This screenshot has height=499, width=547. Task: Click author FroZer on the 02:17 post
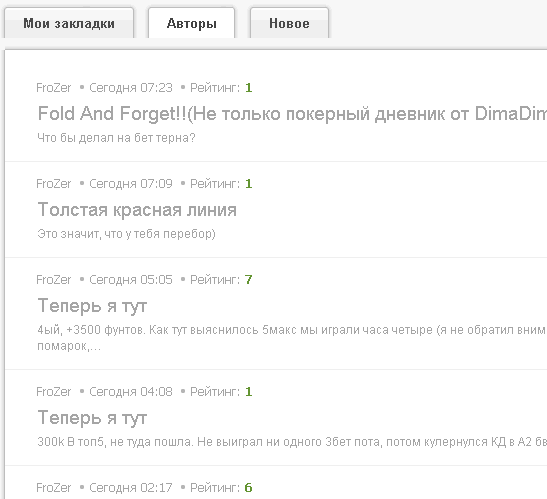tap(54, 487)
